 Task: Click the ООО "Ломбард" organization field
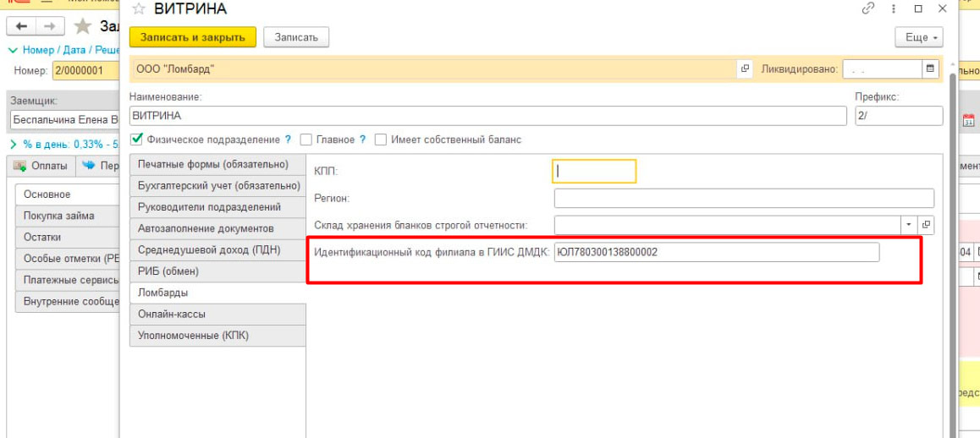pos(433,69)
